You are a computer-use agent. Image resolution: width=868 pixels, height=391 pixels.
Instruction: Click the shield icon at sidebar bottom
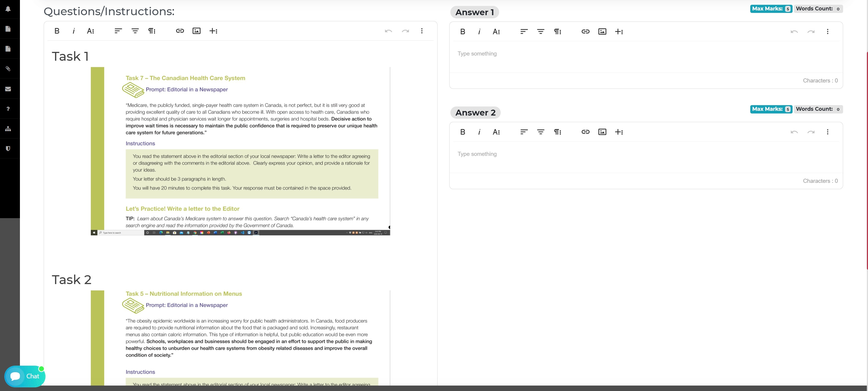point(8,148)
